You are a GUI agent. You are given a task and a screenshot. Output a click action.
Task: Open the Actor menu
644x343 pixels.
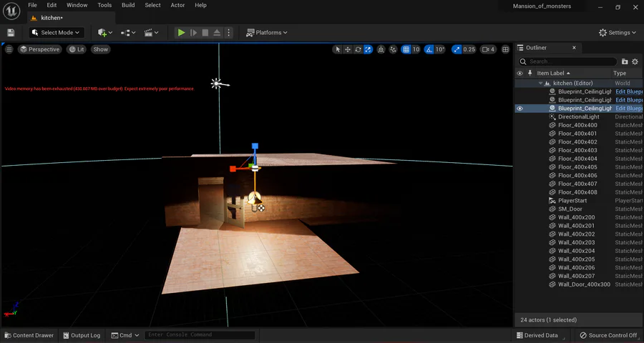178,5
